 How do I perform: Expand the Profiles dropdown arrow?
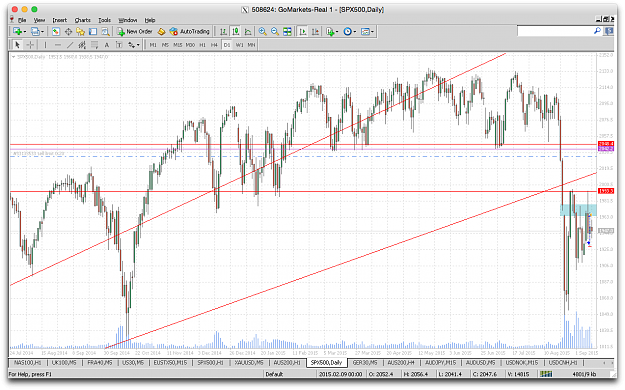(x=43, y=32)
